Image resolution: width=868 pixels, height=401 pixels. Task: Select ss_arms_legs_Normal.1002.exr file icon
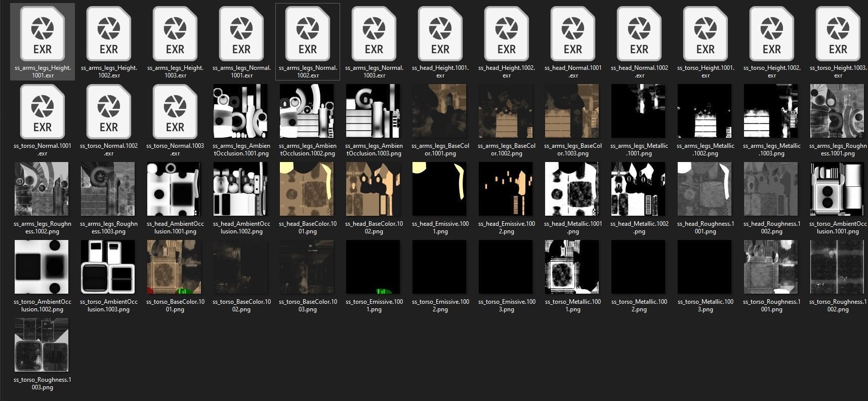click(x=308, y=33)
